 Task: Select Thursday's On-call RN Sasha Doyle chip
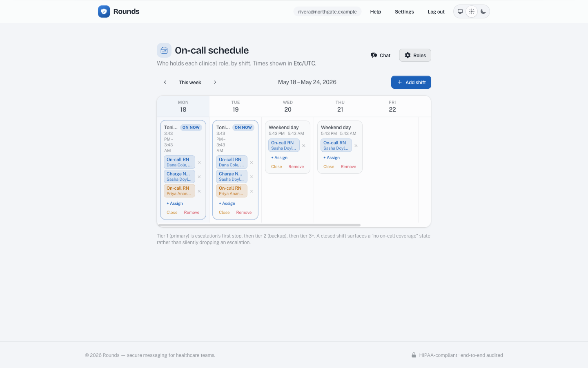coord(336,146)
